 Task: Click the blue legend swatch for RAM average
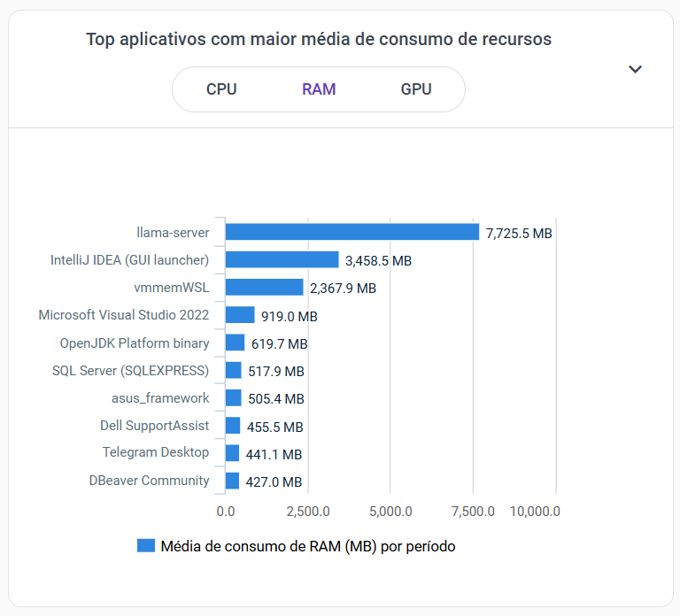[x=146, y=546]
